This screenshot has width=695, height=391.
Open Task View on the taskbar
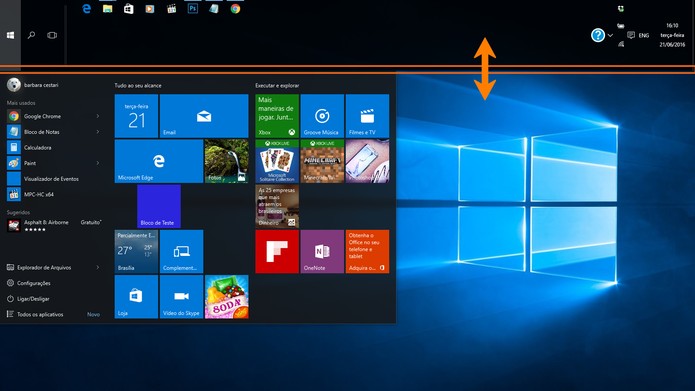coord(52,35)
